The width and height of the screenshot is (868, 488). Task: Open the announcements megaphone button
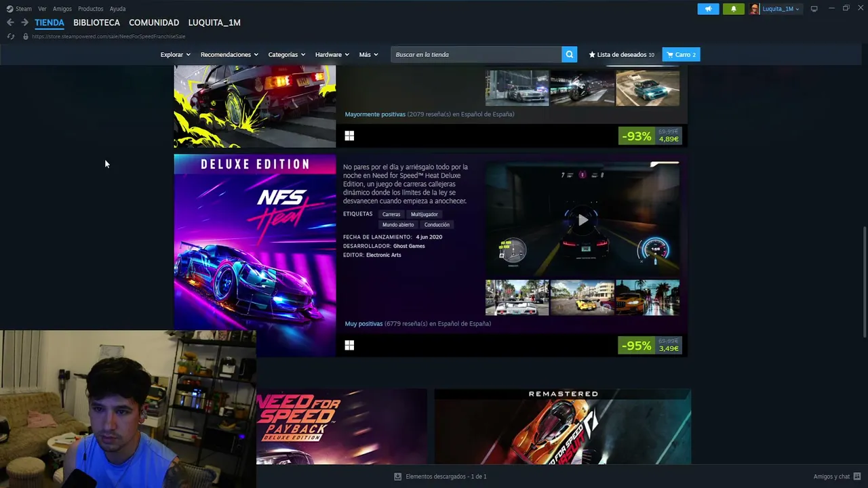pyautogui.click(x=708, y=9)
